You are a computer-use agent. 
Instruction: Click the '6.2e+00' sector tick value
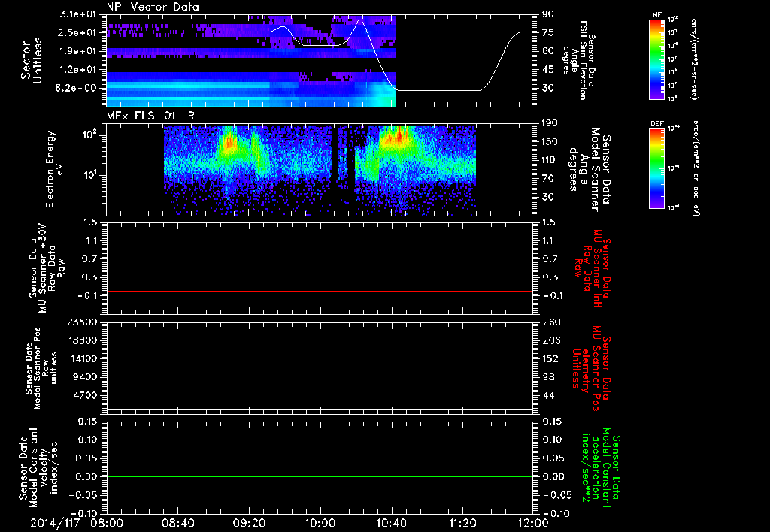click(x=77, y=88)
